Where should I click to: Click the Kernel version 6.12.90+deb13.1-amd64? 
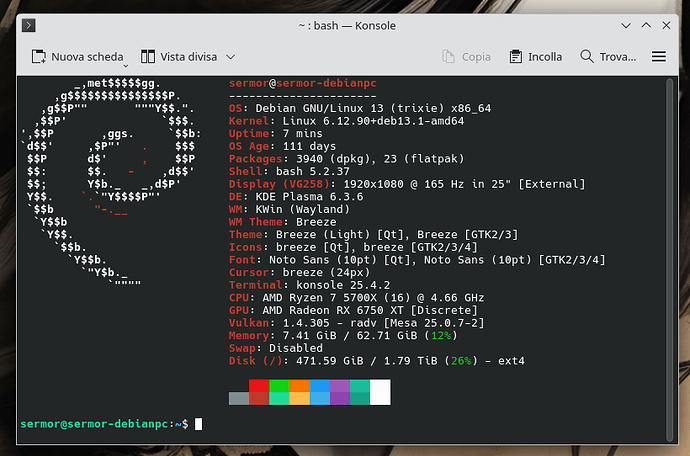(393, 121)
